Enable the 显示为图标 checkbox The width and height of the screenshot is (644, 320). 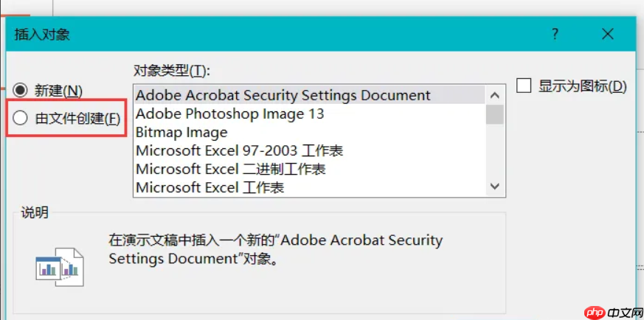[x=524, y=86]
